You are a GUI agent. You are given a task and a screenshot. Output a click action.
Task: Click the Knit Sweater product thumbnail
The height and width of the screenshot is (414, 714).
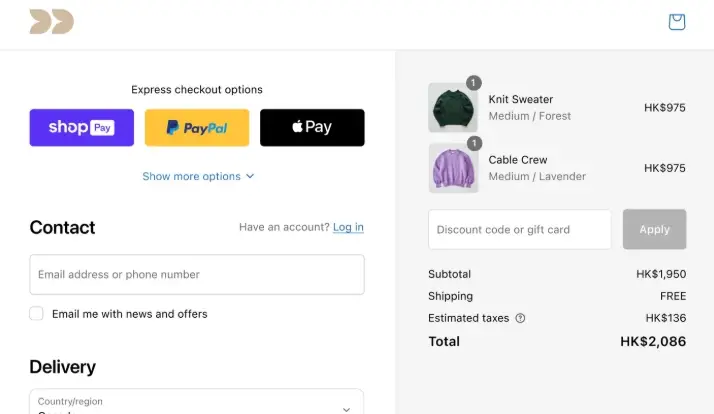click(453, 108)
